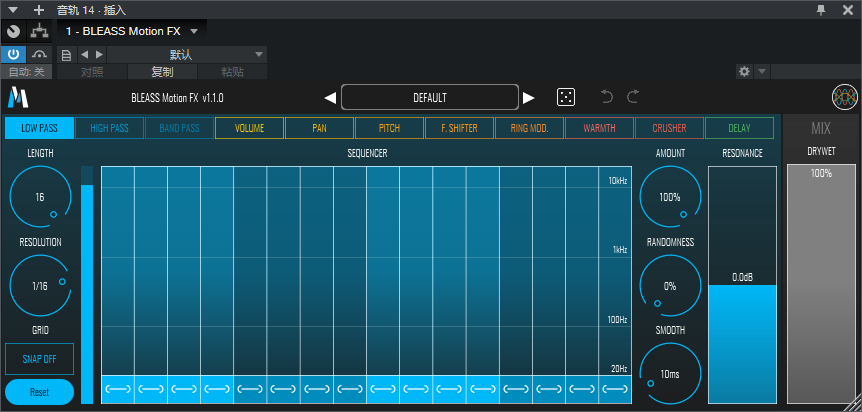Image resolution: width=862 pixels, height=412 pixels.
Task: Click the 复制 copy button
Action: pyautogui.click(x=162, y=72)
